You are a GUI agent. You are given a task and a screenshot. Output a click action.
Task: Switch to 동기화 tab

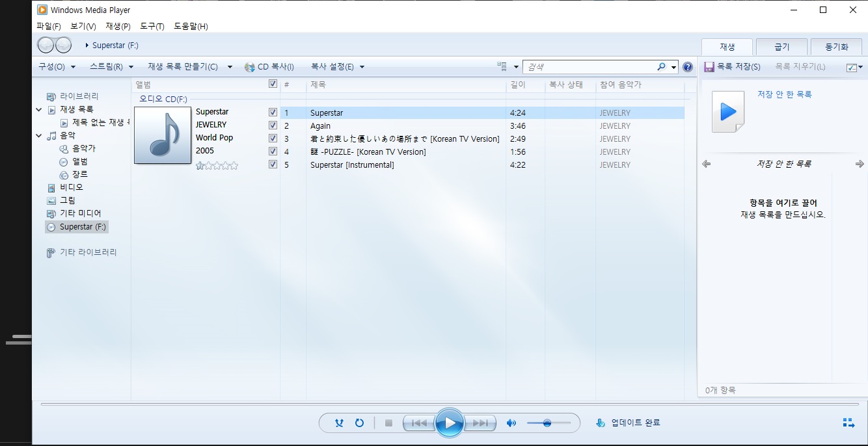click(836, 47)
